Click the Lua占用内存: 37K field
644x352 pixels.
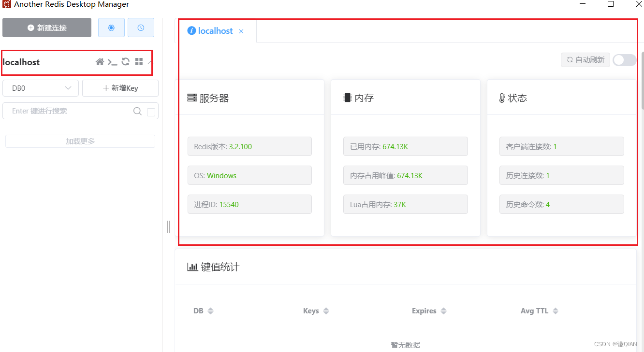tap(406, 204)
